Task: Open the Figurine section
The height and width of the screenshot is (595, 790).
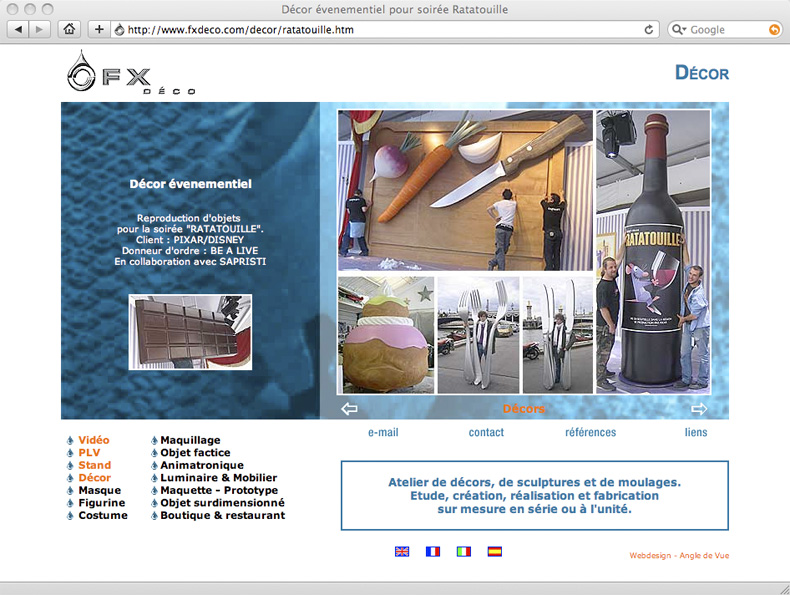Action: click(x=102, y=503)
